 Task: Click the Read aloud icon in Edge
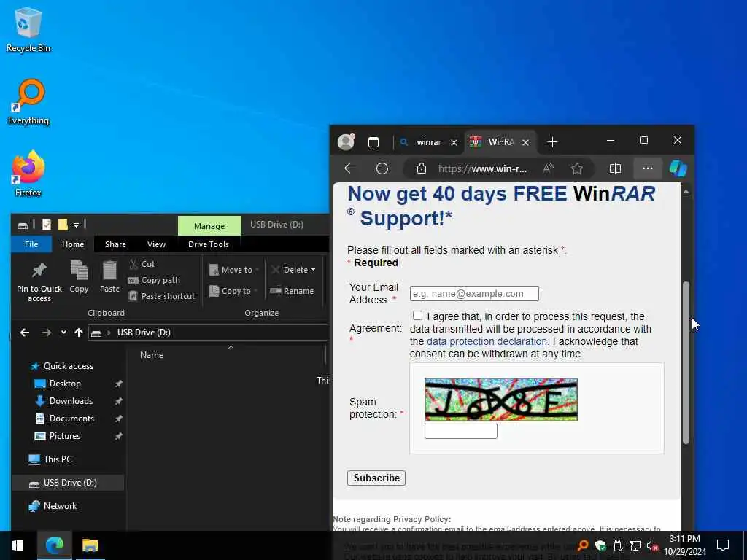(x=549, y=168)
